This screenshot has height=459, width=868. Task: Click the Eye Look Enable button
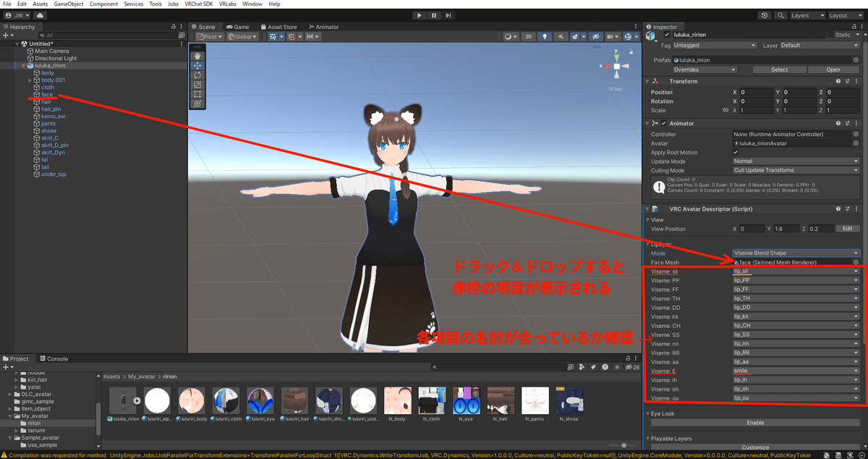(755, 423)
